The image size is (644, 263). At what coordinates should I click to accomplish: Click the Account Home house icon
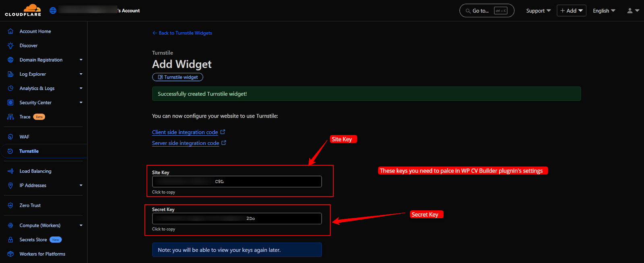coord(10,31)
